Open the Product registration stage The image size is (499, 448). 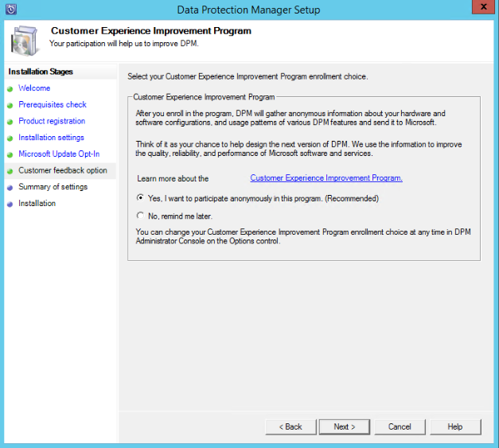click(x=52, y=121)
